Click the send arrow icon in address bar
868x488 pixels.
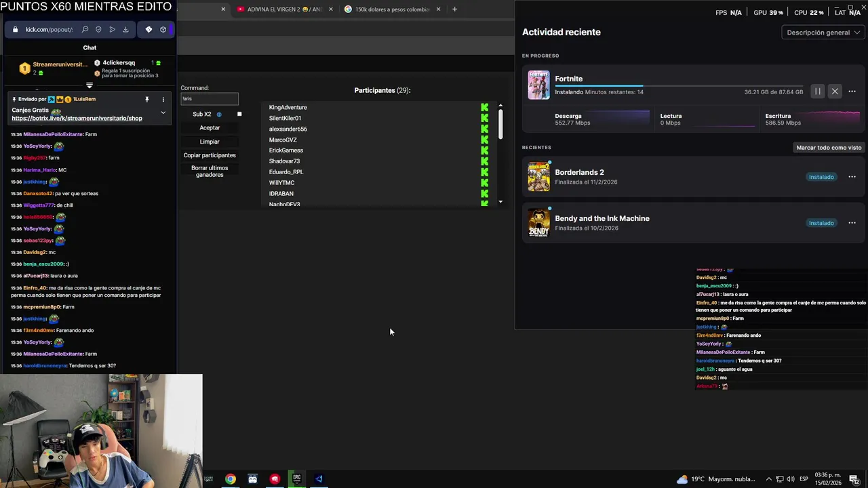point(112,30)
